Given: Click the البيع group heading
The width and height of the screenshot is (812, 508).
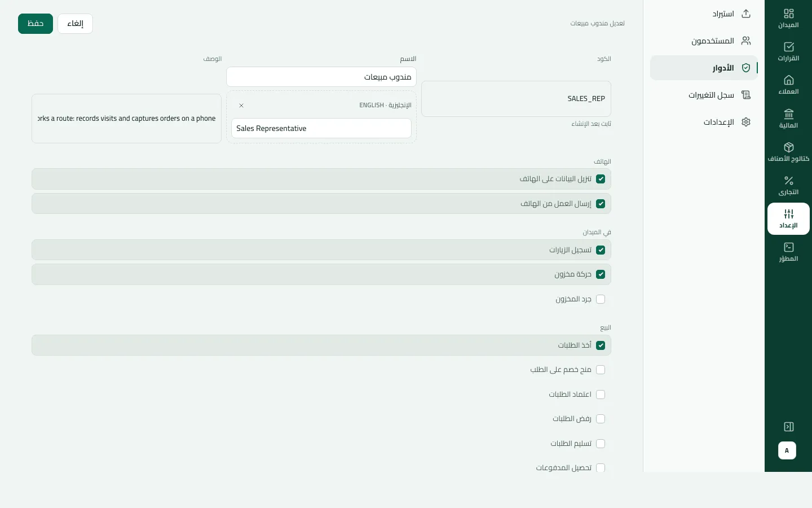Looking at the screenshot, I should (x=606, y=327).
